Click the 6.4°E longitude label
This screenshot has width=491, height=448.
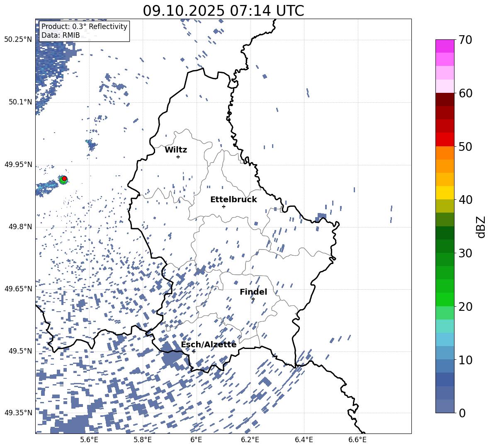pos(304,440)
